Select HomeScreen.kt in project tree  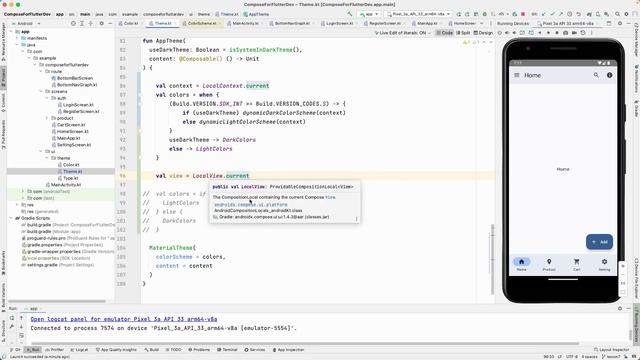coord(69,131)
